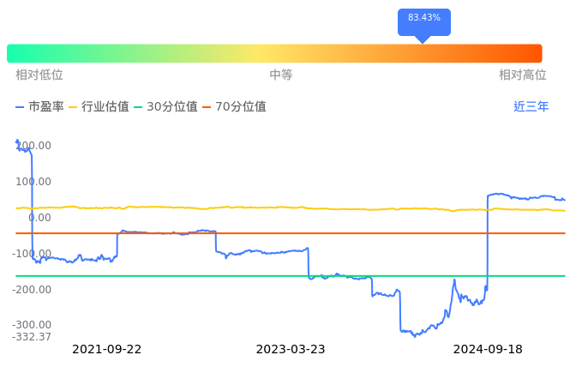Click the green 30th percentile horizontal line
Viewport: 588px width, 379px height.
257,276
